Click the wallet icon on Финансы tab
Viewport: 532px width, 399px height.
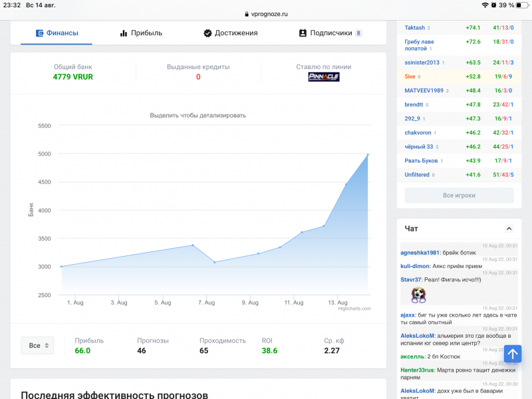click(40, 33)
